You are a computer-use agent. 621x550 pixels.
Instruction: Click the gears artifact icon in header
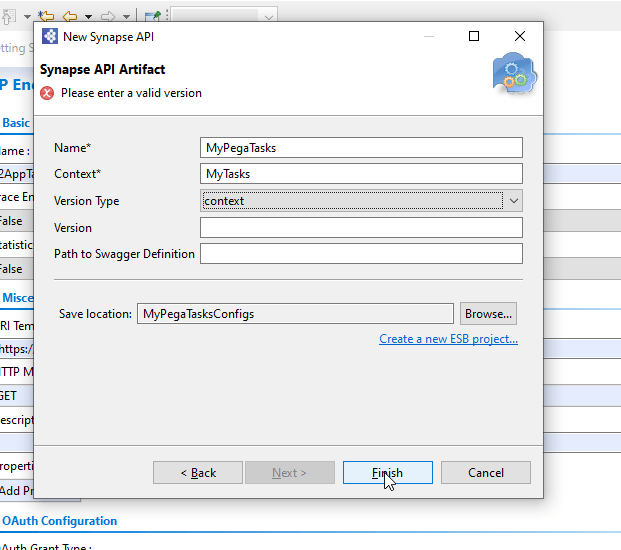point(514,74)
